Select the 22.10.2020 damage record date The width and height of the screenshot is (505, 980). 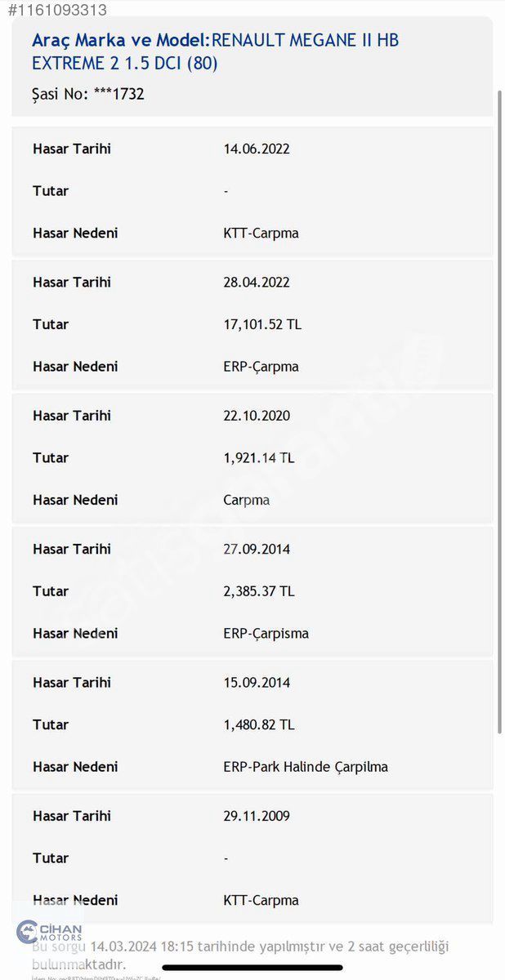coord(257,416)
